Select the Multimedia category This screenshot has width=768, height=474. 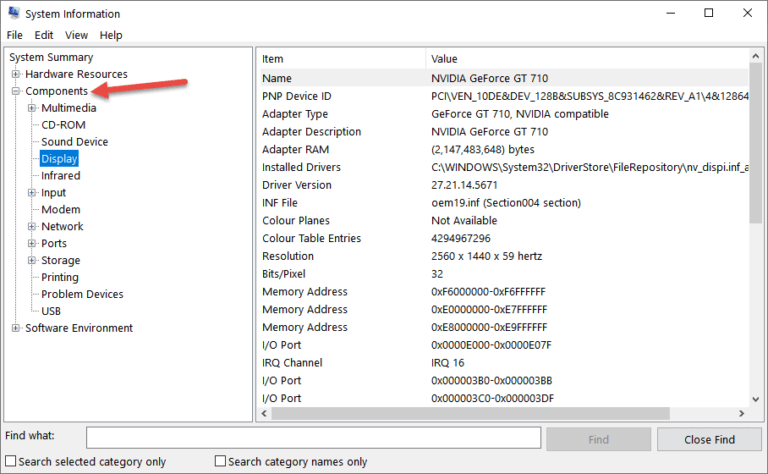pos(69,108)
